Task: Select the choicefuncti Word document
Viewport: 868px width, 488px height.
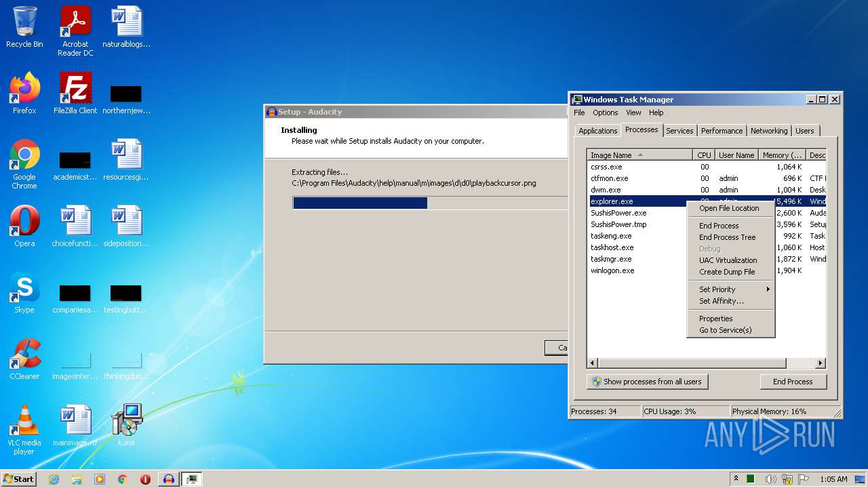Action: pyautogui.click(x=75, y=226)
